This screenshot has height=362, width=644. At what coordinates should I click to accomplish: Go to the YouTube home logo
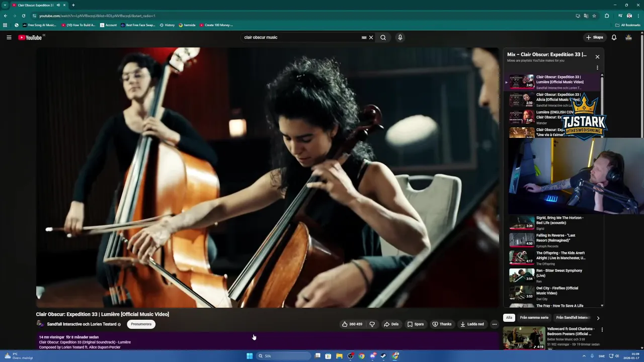tap(31, 37)
